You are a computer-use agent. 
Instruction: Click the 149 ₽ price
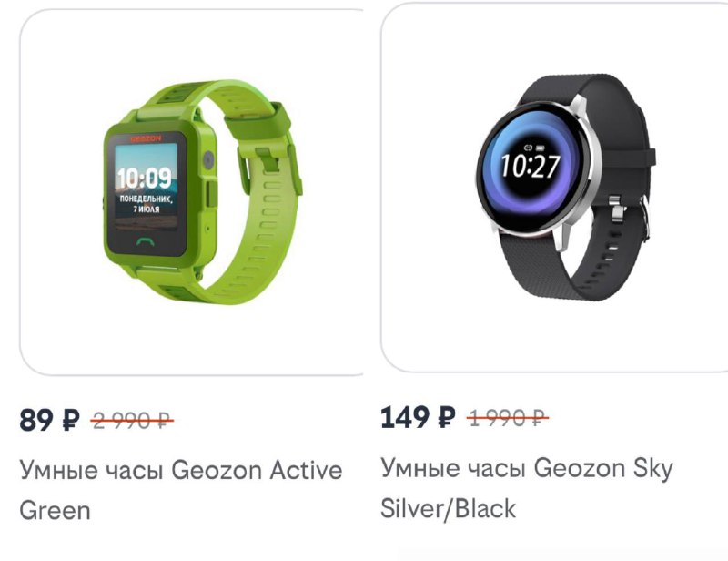(x=418, y=417)
